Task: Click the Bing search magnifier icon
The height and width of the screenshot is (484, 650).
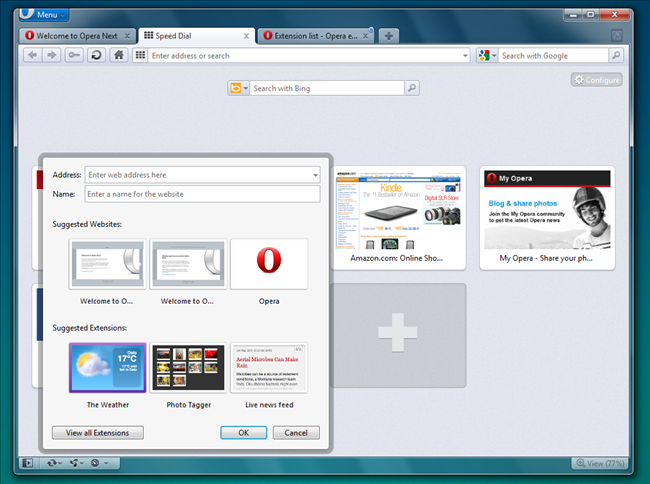Action: [412, 88]
